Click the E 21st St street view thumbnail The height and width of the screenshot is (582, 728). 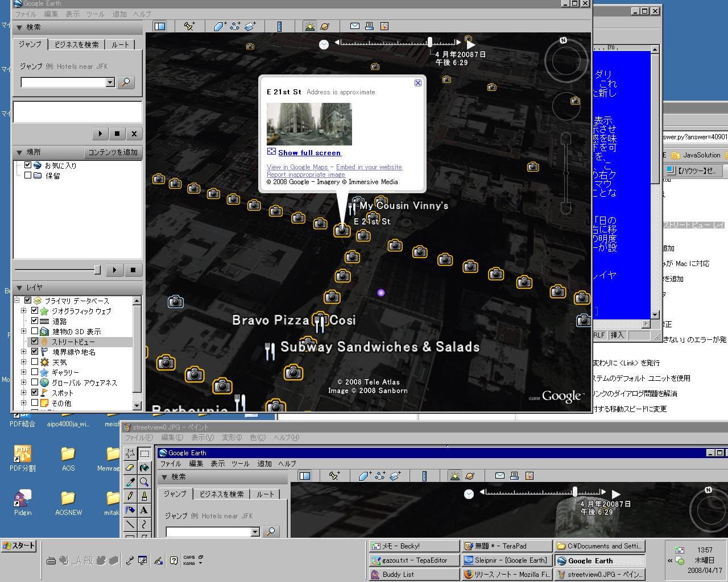(309, 124)
